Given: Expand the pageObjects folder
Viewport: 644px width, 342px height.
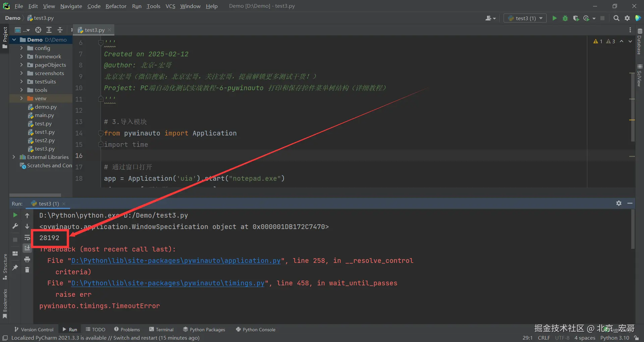Looking at the screenshot, I should (21, 65).
